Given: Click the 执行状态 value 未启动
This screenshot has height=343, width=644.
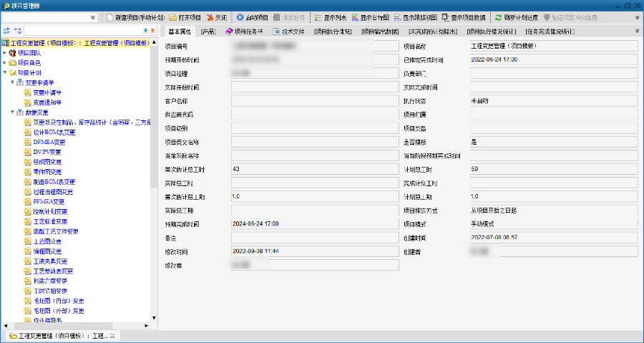Looking at the screenshot, I should (479, 101).
